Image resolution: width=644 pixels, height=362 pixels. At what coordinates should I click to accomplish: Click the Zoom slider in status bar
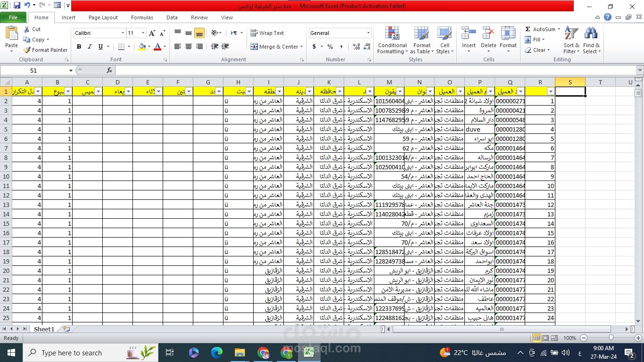[x=611, y=338]
